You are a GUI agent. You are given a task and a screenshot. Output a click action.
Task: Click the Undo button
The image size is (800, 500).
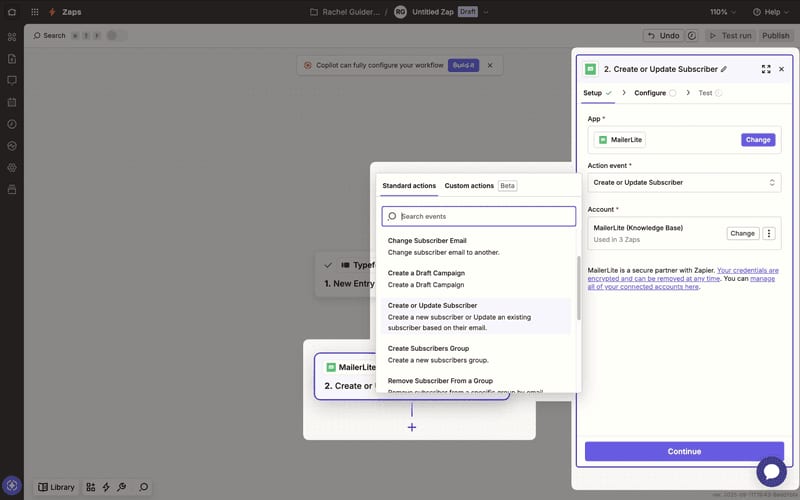point(664,36)
